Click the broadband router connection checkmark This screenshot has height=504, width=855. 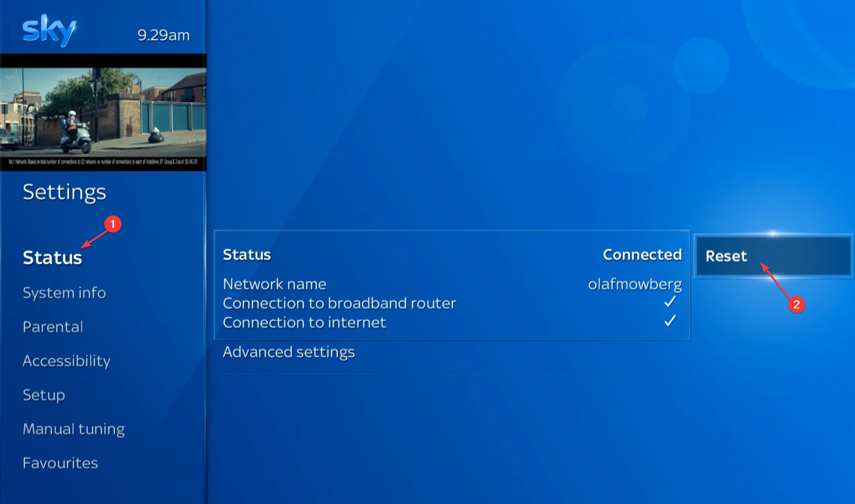click(x=670, y=302)
